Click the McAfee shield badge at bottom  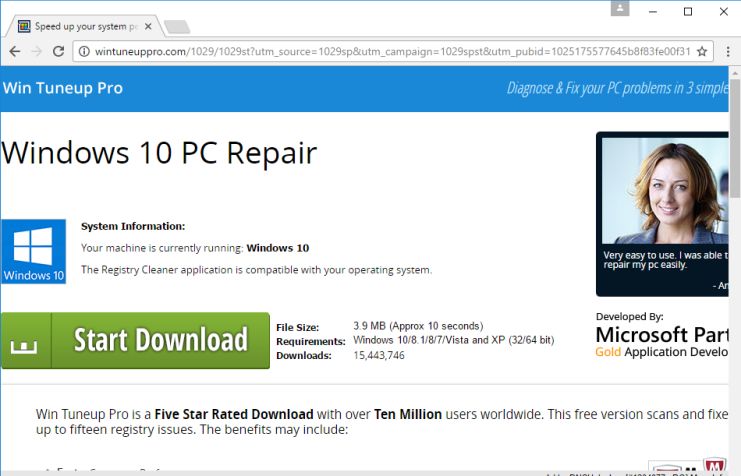tap(714, 466)
